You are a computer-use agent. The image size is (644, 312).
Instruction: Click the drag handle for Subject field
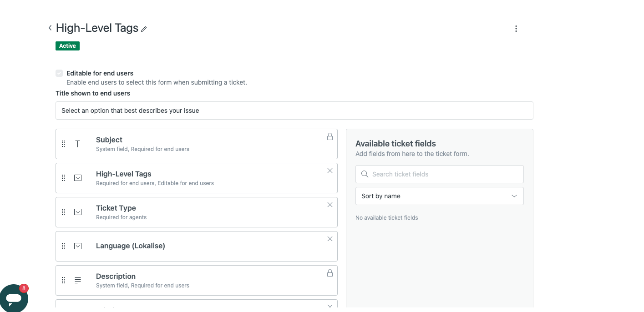(x=63, y=144)
